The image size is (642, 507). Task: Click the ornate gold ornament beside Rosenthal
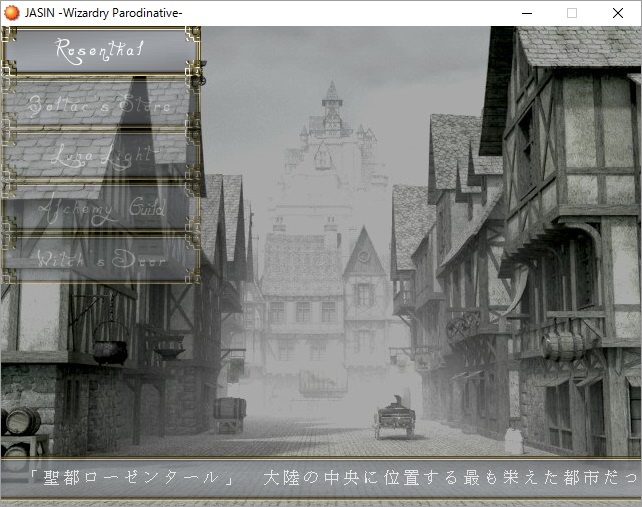coord(199,70)
